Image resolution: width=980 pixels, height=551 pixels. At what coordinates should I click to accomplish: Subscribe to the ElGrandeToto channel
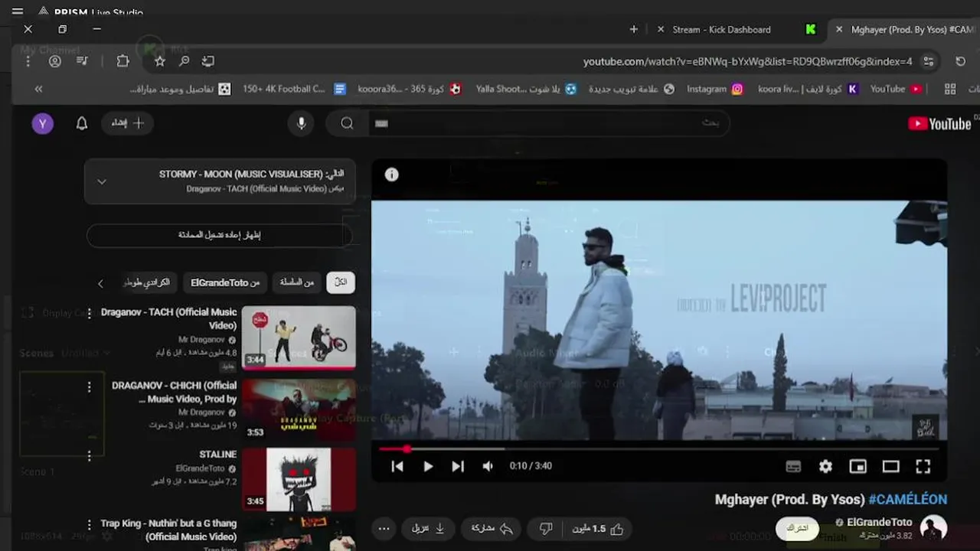[x=798, y=528]
